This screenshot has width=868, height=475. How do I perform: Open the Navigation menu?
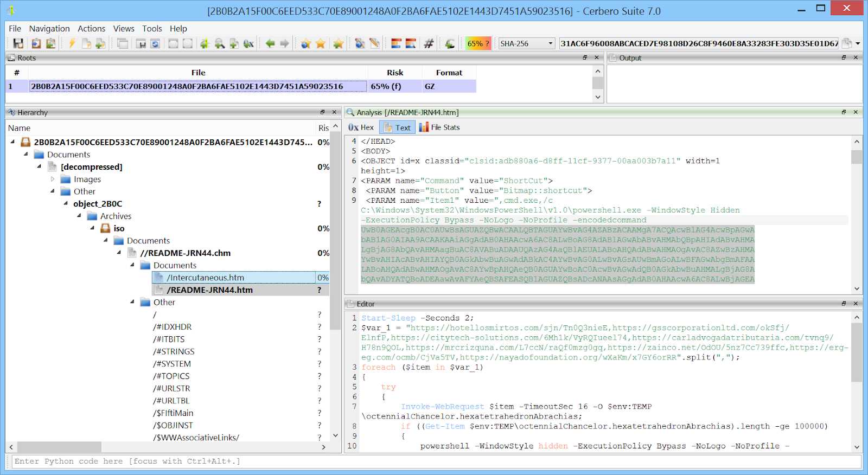coord(49,28)
